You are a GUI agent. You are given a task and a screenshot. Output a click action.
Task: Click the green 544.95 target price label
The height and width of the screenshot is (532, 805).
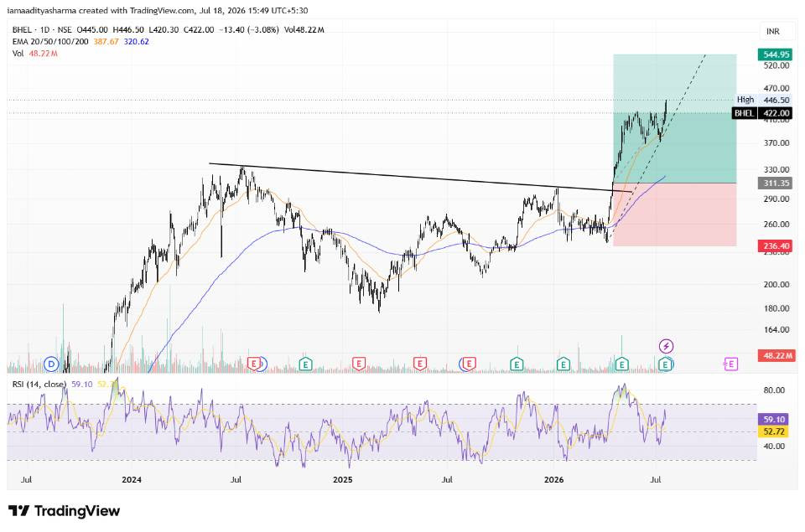pyautogui.click(x=776, y=54)
